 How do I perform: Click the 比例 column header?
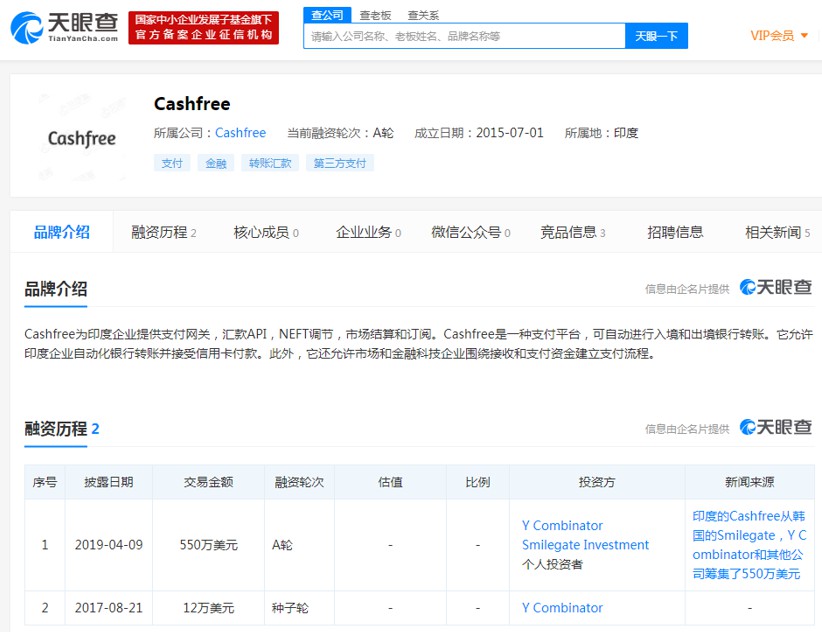pyautogui.click(x=478, y=482)
